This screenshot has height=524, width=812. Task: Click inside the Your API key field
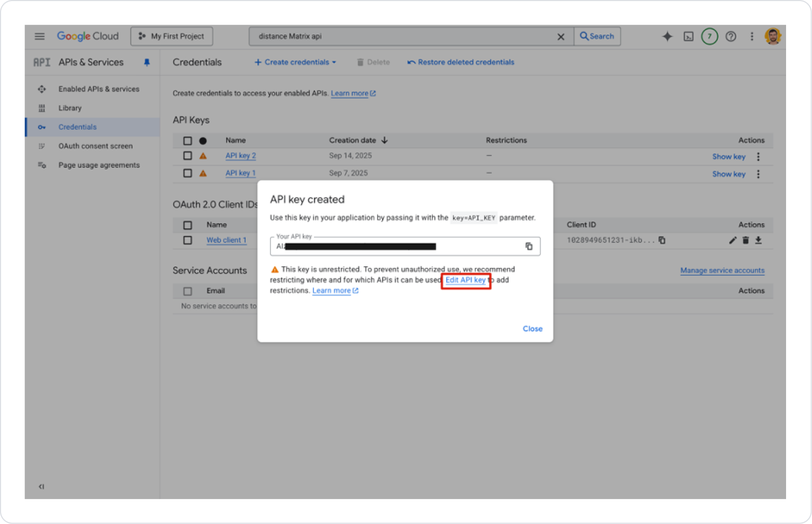pyautogui.click(x=405, y=246)
